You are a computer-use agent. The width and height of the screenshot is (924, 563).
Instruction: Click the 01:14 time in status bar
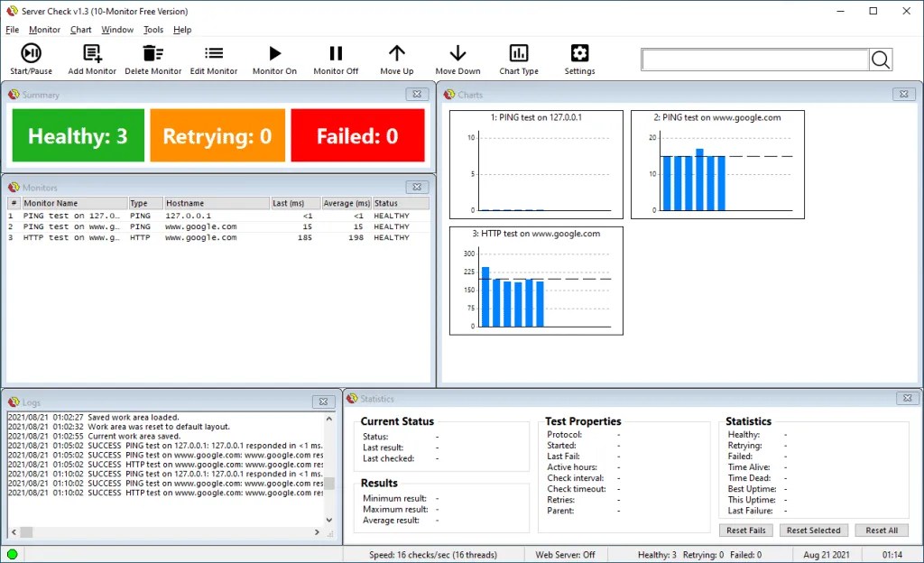(x=892, y=555)
